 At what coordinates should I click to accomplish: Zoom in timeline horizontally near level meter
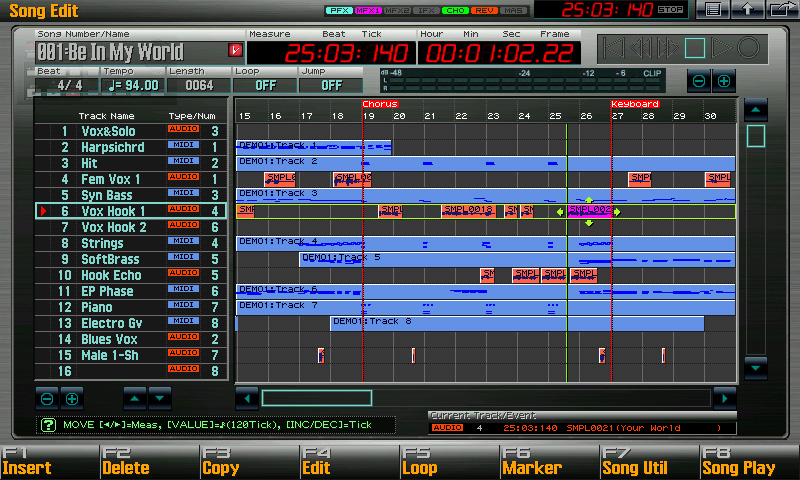coord(724,81)
